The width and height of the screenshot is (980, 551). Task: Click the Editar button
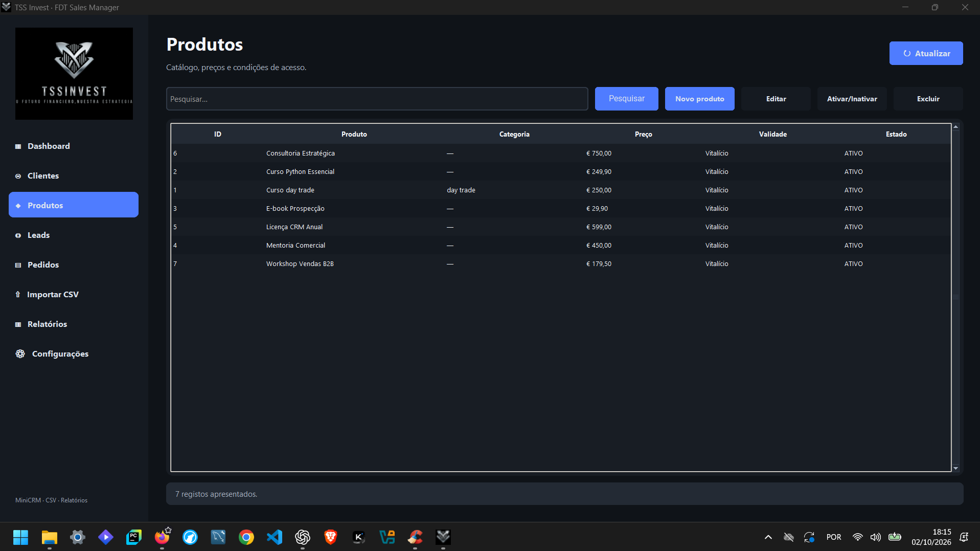coord(776,99)
